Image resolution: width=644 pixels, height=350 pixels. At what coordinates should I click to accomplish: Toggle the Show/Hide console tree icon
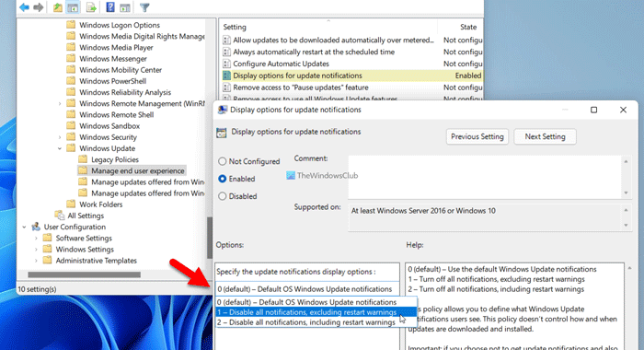73,7
